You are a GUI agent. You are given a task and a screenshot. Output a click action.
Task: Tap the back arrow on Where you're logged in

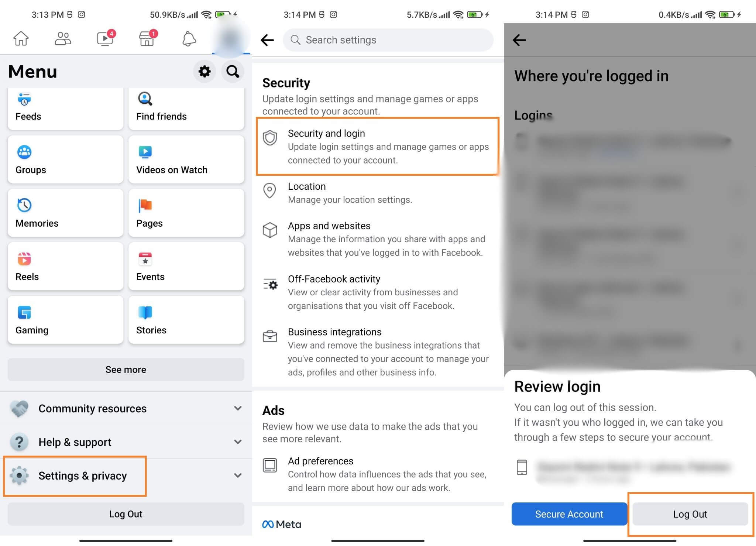[x=519, y=40]
